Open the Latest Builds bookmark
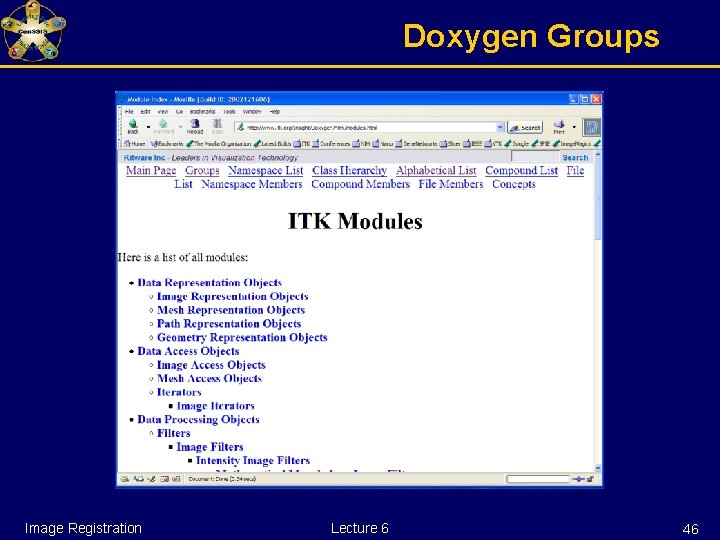Screen dimensions: 720x540 272,144
